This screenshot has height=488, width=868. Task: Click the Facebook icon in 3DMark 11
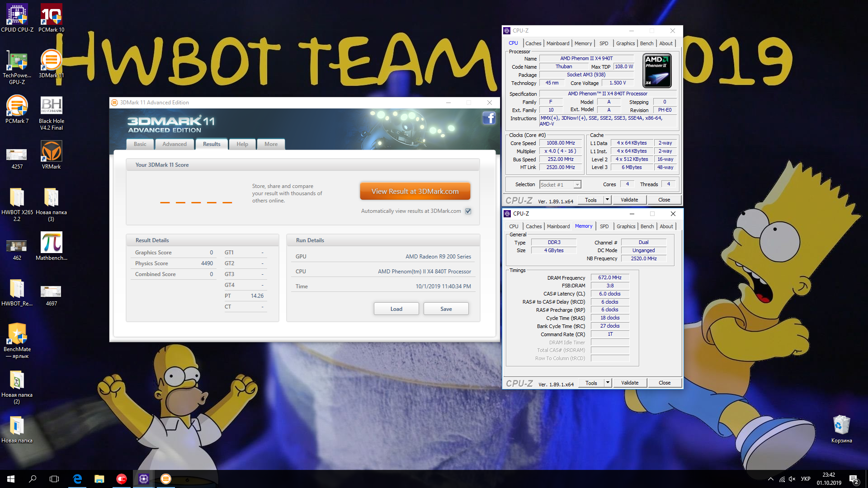[489, 118]
